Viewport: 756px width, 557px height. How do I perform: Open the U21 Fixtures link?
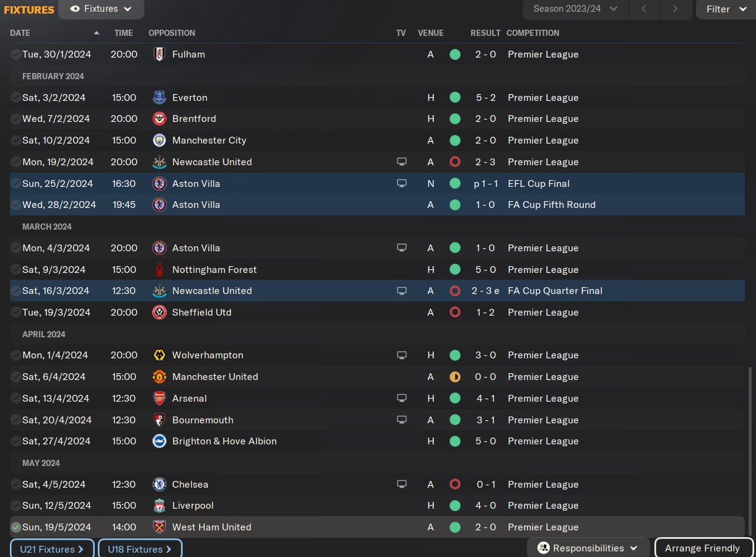(52, 549)
